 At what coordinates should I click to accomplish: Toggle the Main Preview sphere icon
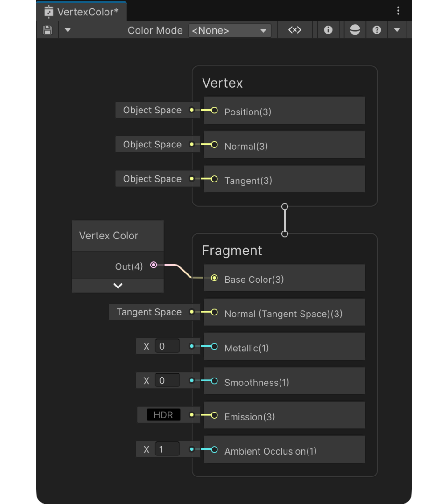tap(355, 30)
